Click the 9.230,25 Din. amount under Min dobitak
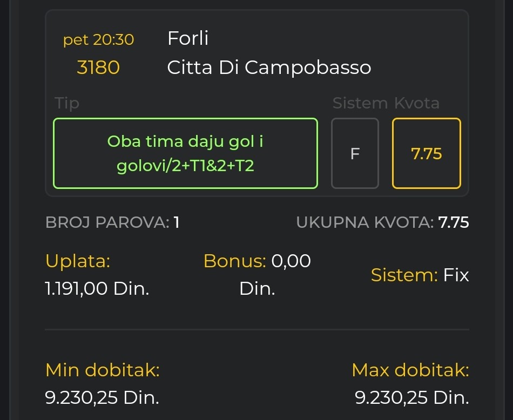 click(x=103, y=398)
